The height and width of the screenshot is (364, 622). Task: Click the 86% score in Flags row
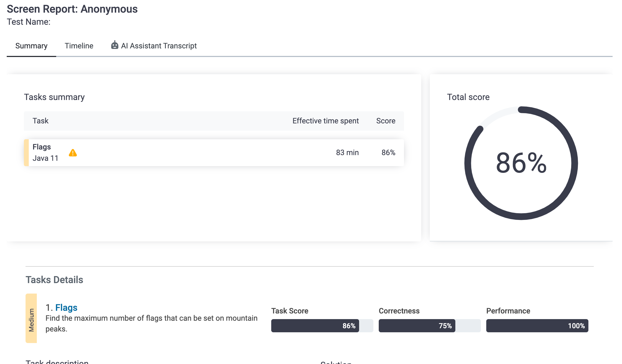point(388,153)
